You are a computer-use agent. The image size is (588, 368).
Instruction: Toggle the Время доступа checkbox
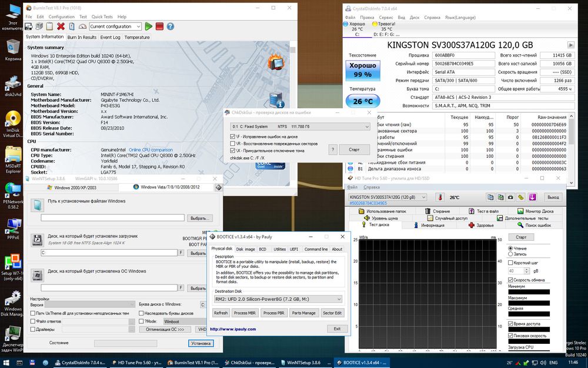tap(510, 324)
